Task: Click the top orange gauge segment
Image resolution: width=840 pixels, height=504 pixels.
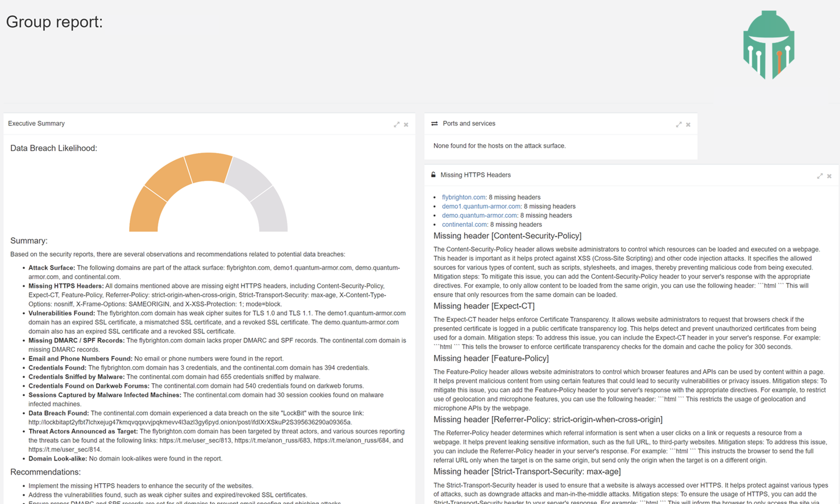Action: tap(208, 167)
